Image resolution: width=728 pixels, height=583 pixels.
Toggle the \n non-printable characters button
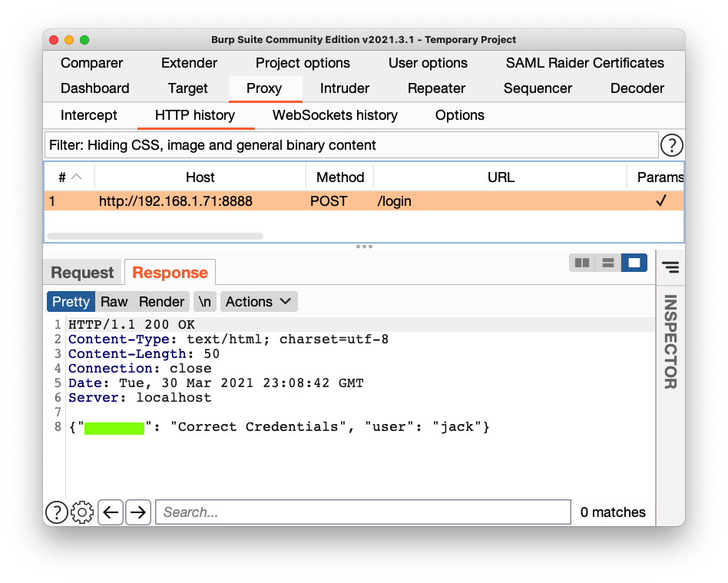(x=204, y=302)
